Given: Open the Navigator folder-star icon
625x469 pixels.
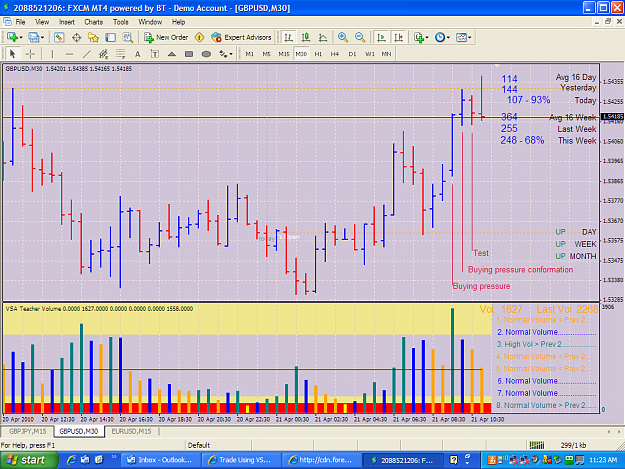Looking at the screenshot, I should tap(93, 37).
